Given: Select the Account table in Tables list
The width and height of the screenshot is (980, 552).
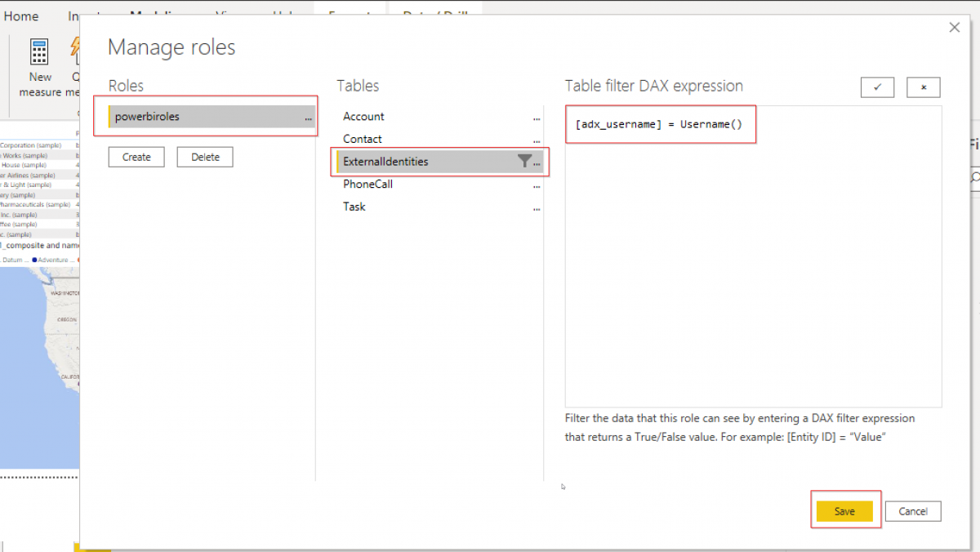Looking at the screenshot, I should point(363,116).
